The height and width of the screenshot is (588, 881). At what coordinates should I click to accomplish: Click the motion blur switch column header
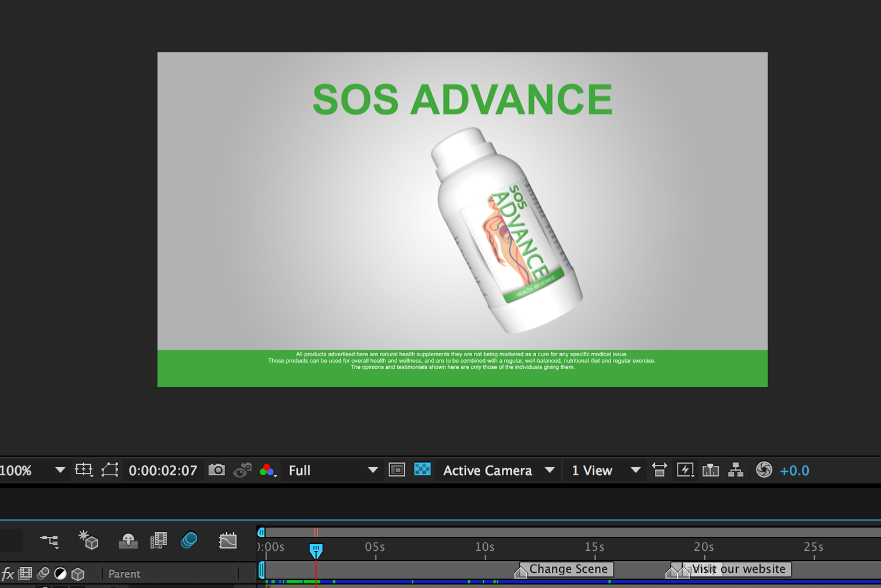[x=43, y=573]
